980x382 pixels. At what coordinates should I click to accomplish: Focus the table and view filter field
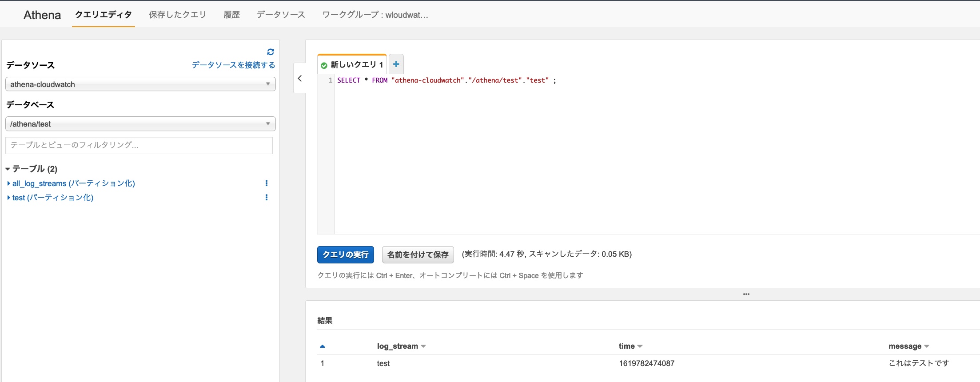[139, 145]
